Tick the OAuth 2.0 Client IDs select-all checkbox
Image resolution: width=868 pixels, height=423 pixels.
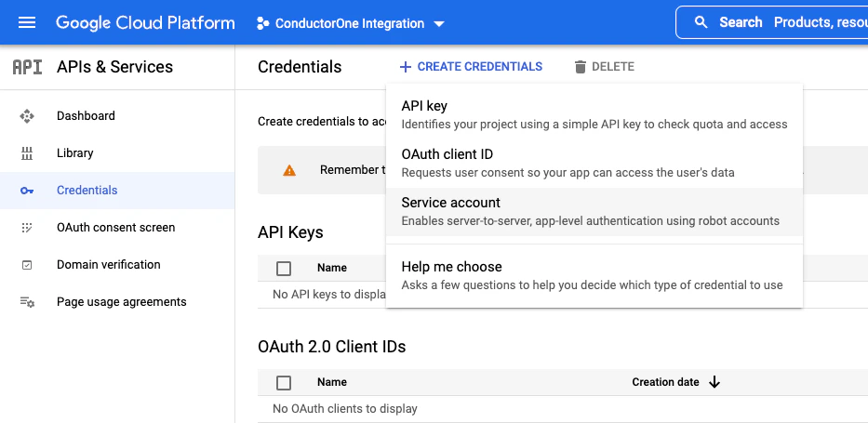click(284, 383)
